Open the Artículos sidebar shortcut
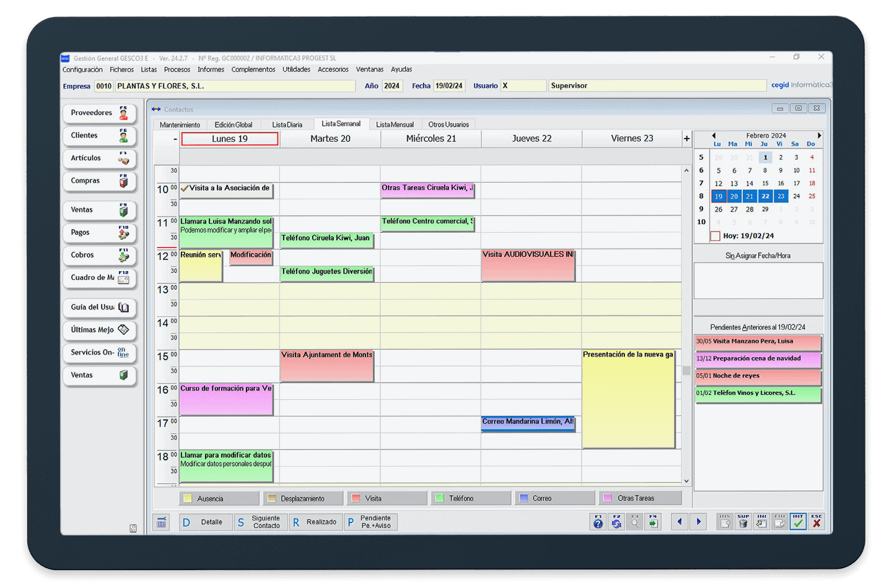The width and height of the screenshot is (892, 588). tap(99, 158)
